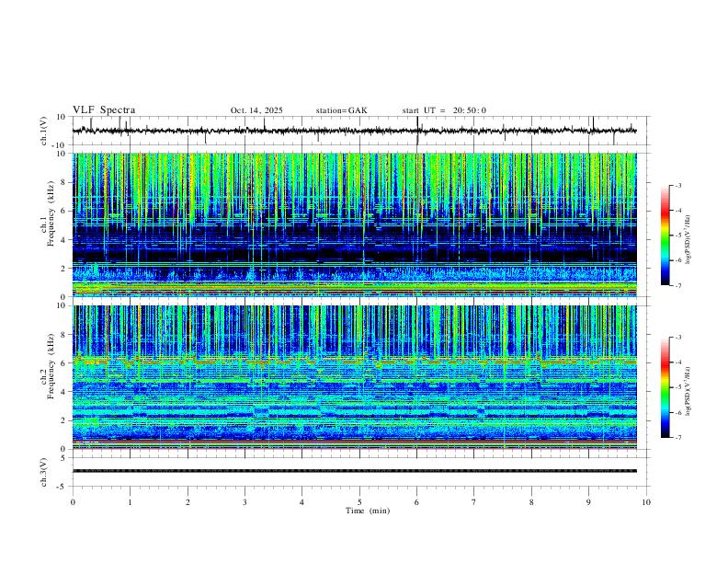The width and height of the screenshot is (728, 563).
Task: Click the log(PSD) label beside the ch.2 colorbar
Action: [x=688, y=391]
